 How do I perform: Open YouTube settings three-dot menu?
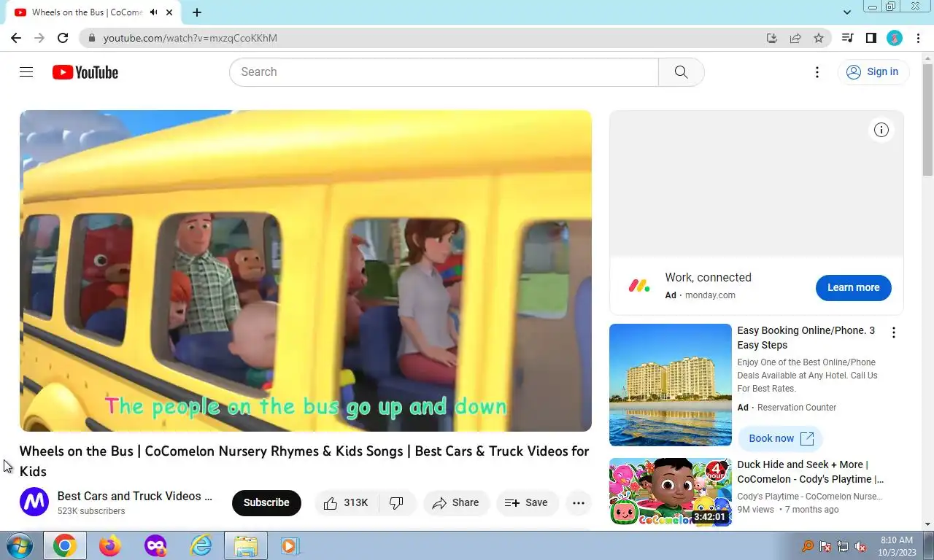coord(817,71)
